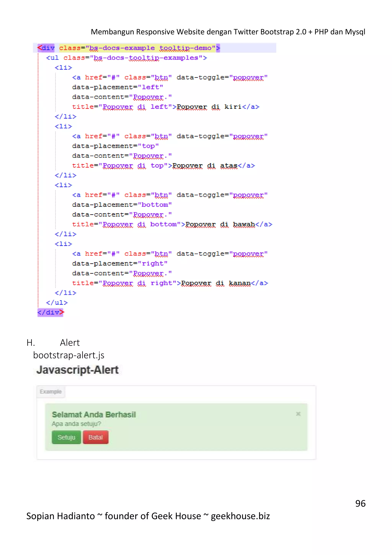The height and width of the screenshot is (555, 392).
Task: Select the Example label tab
Action: [51, 392]
